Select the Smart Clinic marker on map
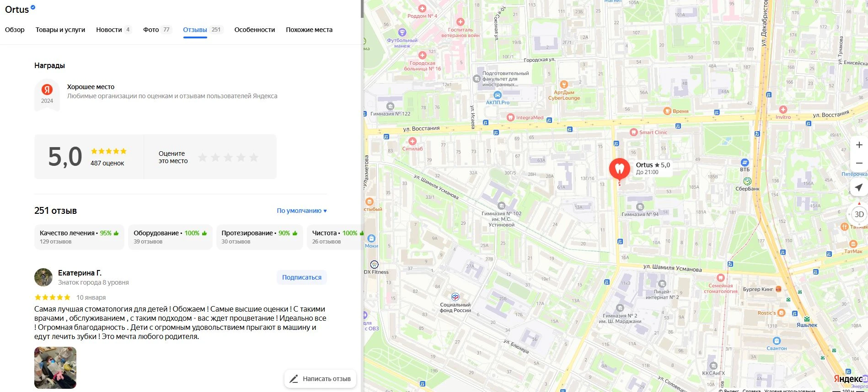This screenshot has height=392, width=868. [633, 132]
